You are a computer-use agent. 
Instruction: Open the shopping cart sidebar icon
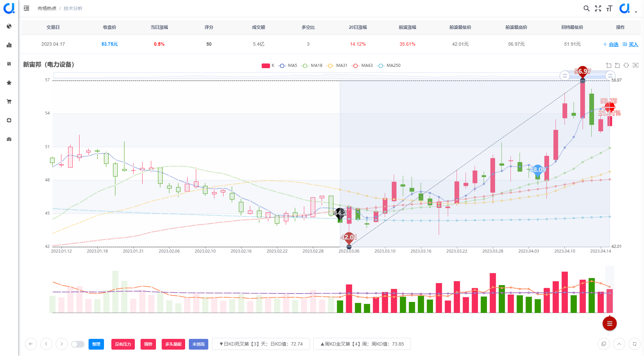tap(9, 101)
